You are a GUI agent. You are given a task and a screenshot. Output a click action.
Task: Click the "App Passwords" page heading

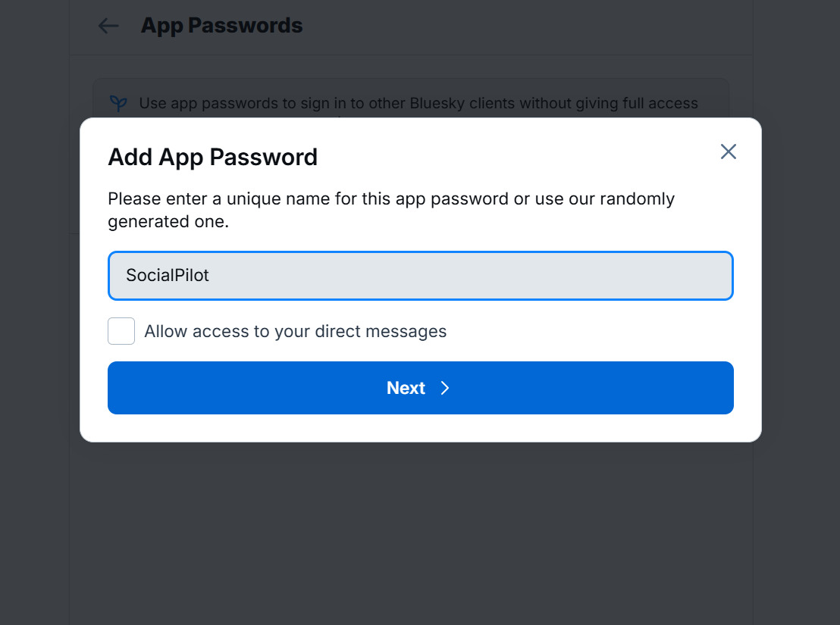coord(221,26)
